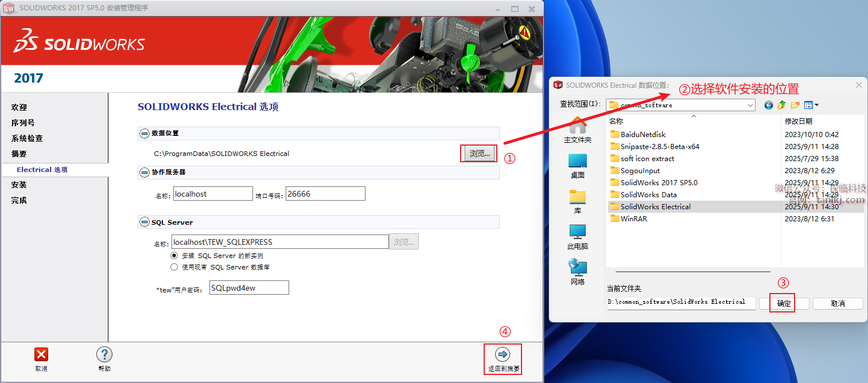Open help (帮助) question mark icon
868x383 pixels.
coord(104,355)
